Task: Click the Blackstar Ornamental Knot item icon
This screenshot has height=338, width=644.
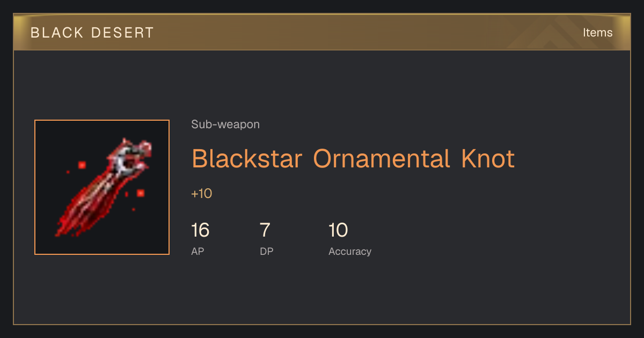Action: [x=102, y=187]
